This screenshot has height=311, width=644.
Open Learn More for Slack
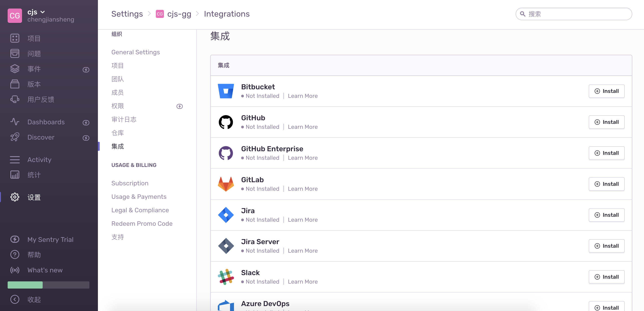click(x=302, y=282)
